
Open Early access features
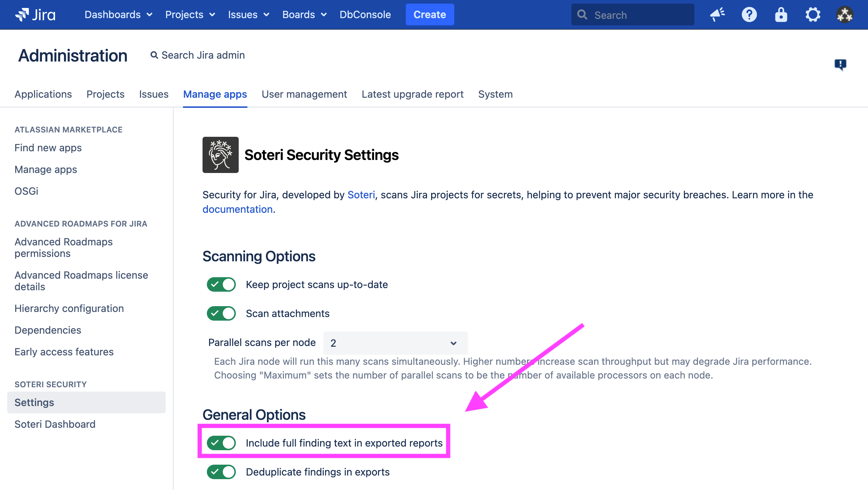pos(64,352)
